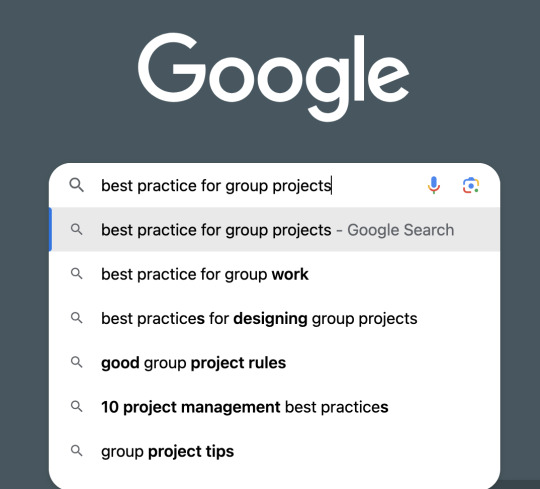The width and height of the screenshot is (540, 489).
Task: Click magnifier icon beside 'designing group projects'
Action: 76,318
